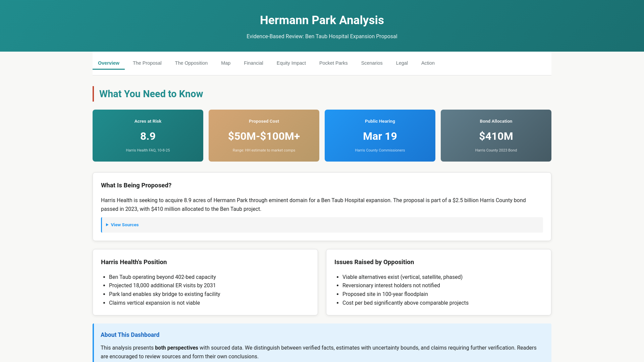This screenshot has height=362, width=644.
Task: Click the Bond Allocation $410M card
Action: tap(496, 135)
